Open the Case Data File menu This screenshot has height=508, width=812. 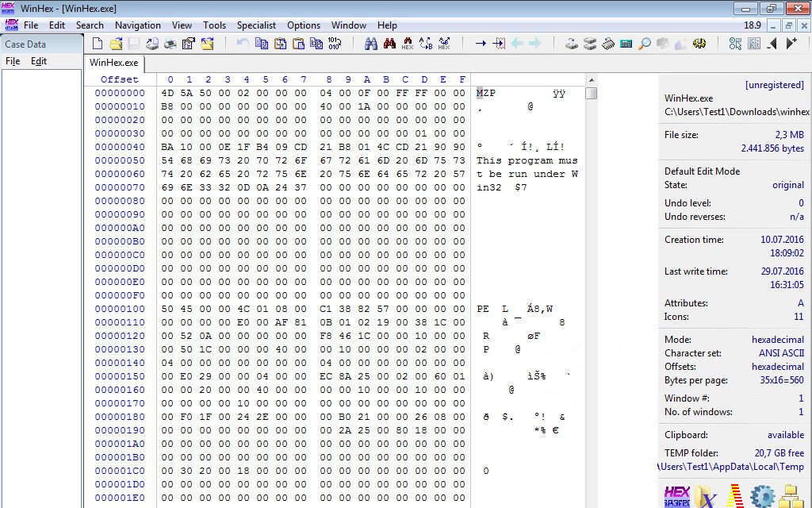coord(13,61)
